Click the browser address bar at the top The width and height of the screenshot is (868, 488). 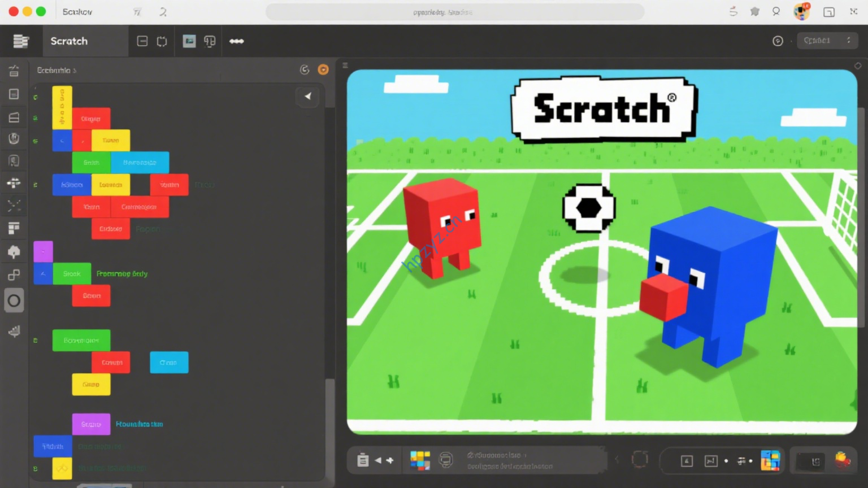[x=455, y=12]
